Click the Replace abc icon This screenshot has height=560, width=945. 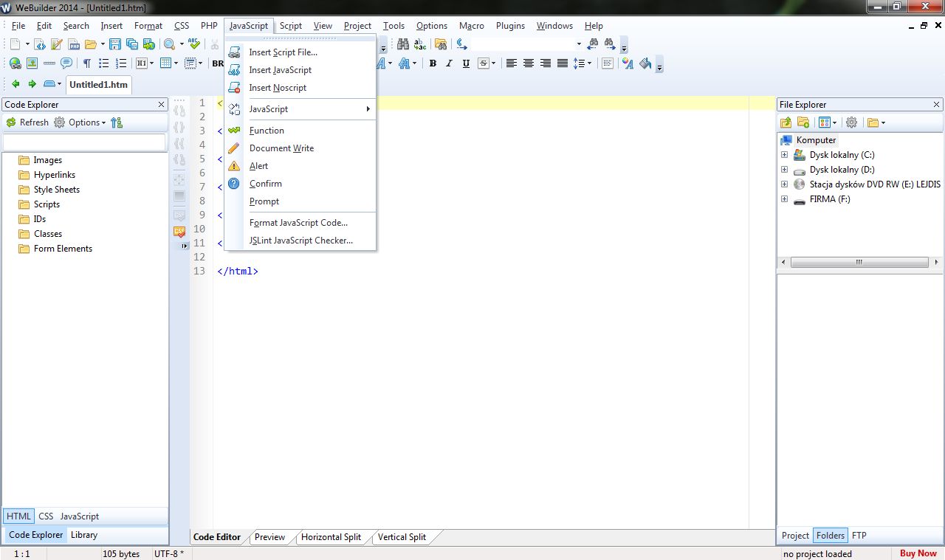click(421, 44)
